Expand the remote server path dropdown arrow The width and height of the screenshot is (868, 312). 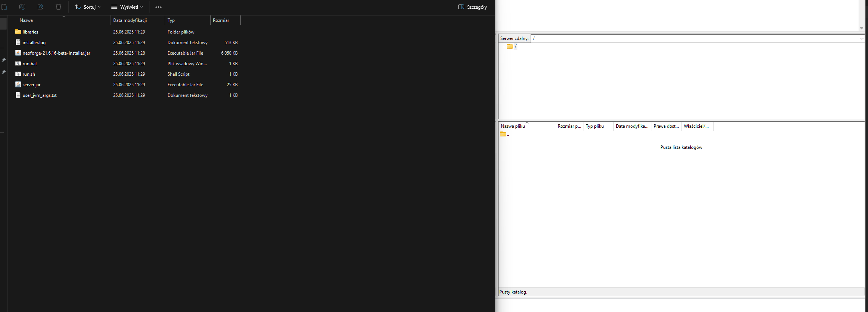coord(862,38)
